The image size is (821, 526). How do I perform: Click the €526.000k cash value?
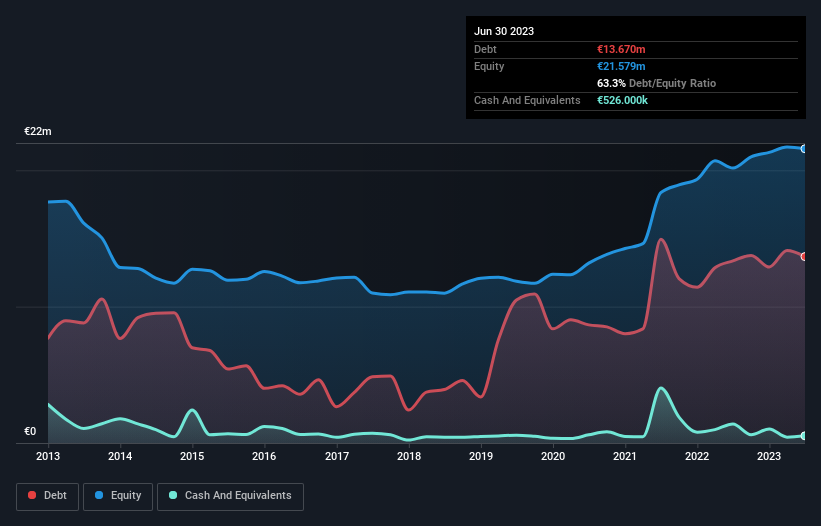point(623,100)
